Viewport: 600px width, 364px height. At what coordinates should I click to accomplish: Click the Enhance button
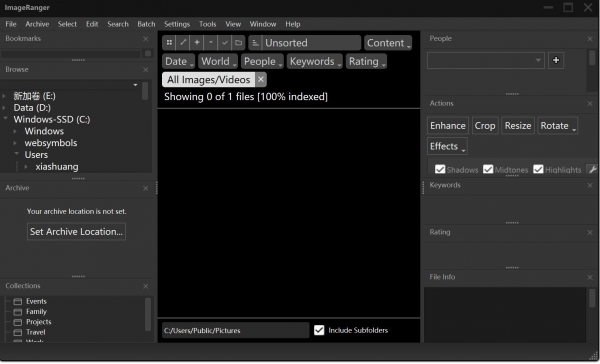pos(448,126)
